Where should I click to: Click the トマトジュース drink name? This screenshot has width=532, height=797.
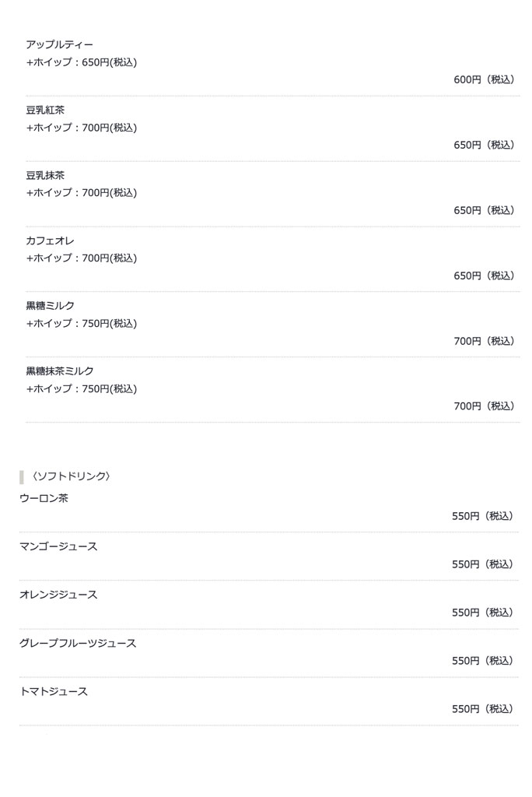click(54, 691)
